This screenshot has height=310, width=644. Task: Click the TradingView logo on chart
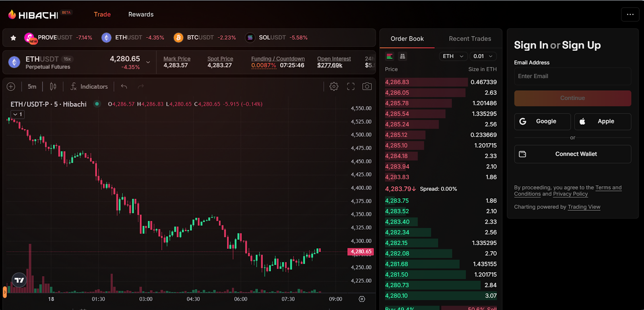pyautogui.click(x=19, y=280)
